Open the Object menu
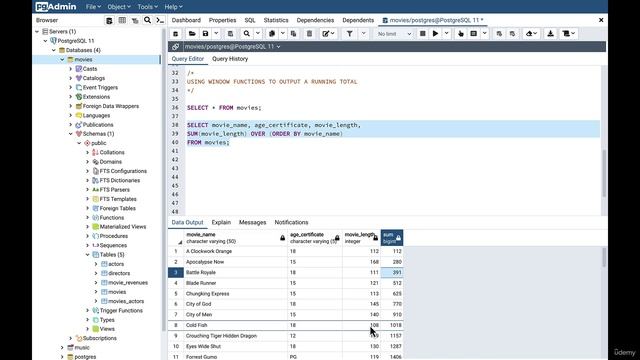640x360 pixels. [x=119, y=7]
